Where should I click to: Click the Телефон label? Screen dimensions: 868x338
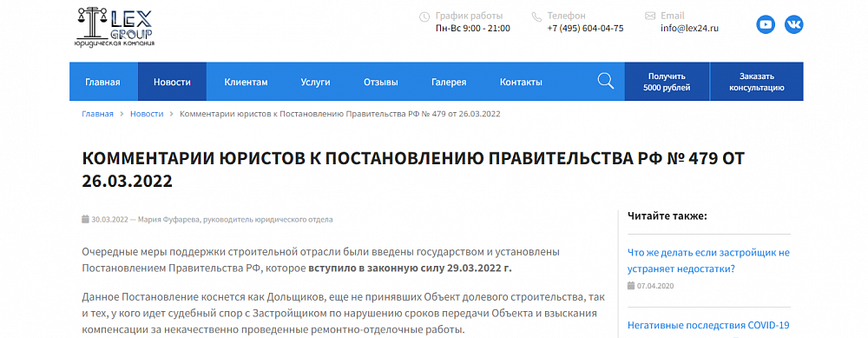click(566, 16)
